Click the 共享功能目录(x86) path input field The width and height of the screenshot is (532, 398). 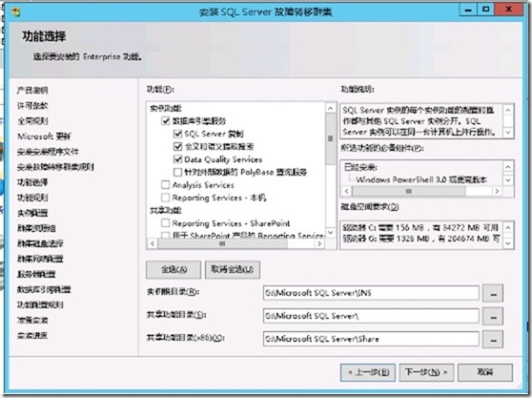point(371,339)
